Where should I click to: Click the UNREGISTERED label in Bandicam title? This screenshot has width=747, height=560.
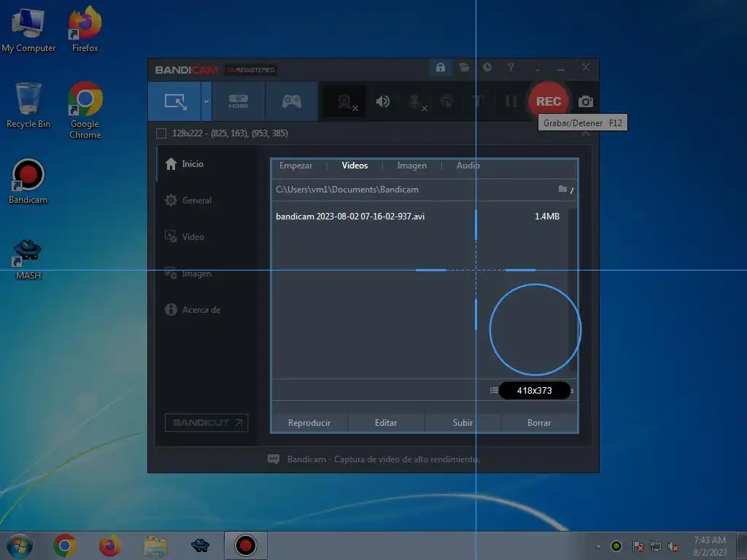[x=251, y=70]
